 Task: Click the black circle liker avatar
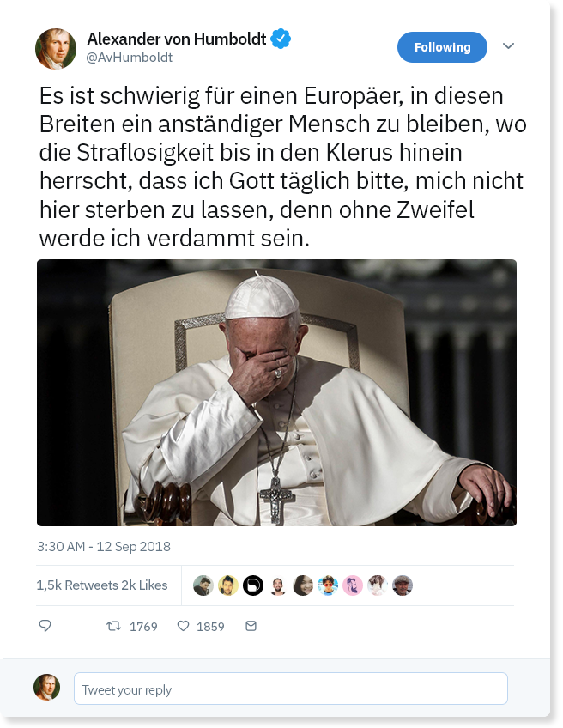253,585
